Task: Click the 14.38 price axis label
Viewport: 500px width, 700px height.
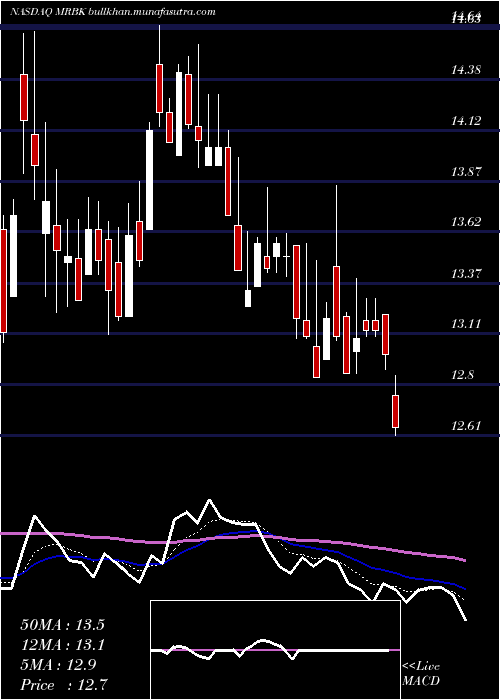Action: pos(466,69)
